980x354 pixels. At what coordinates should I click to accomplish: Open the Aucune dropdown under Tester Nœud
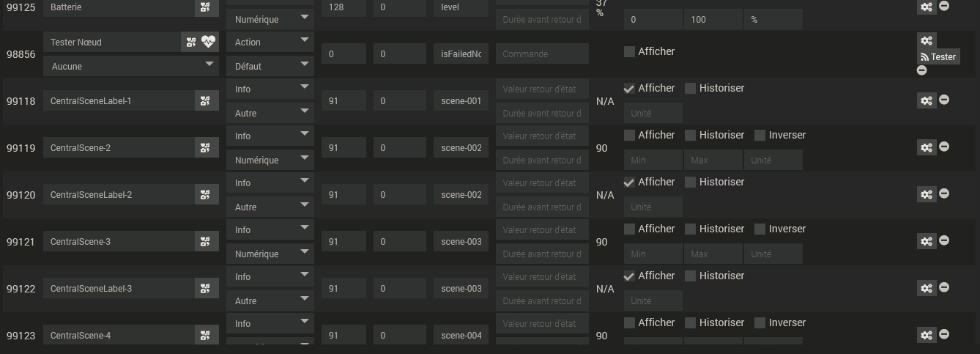[130, 66]
